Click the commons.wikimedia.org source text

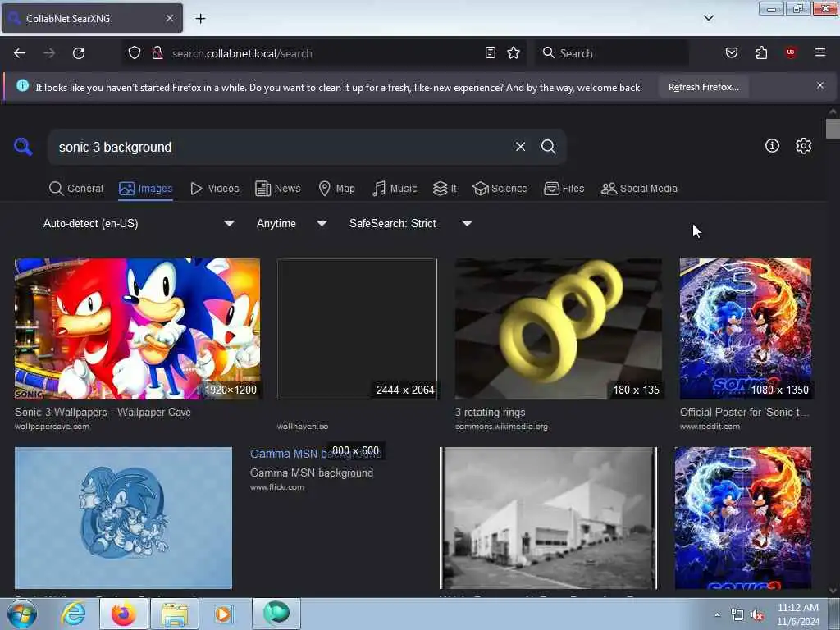pyautogui.click(x=501, y=427)
